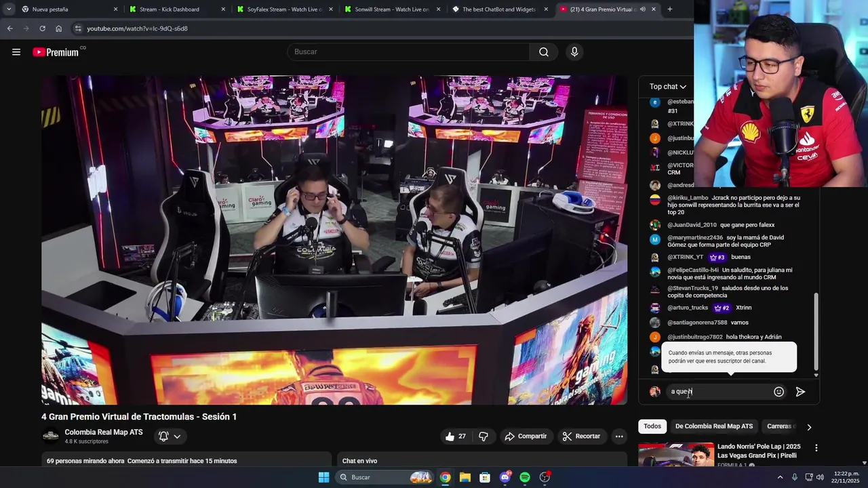868x488 pixels.
Task: Click username @JuanDavid_2010 in chat
Action: 692,225
